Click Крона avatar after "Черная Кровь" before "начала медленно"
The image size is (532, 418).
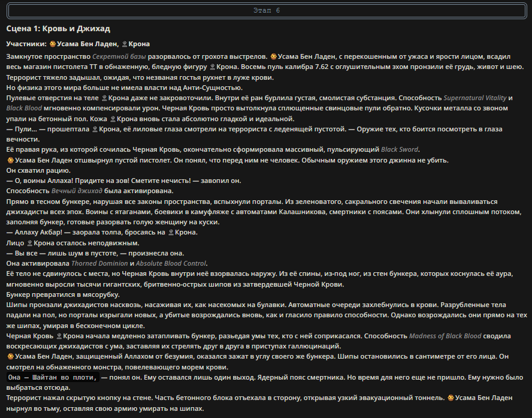59,336
